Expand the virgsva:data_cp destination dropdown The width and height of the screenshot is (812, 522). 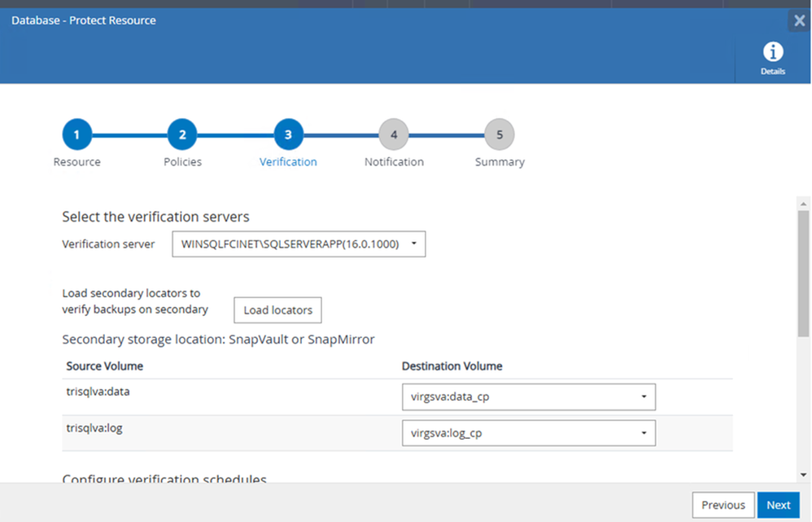pos(528,397)
